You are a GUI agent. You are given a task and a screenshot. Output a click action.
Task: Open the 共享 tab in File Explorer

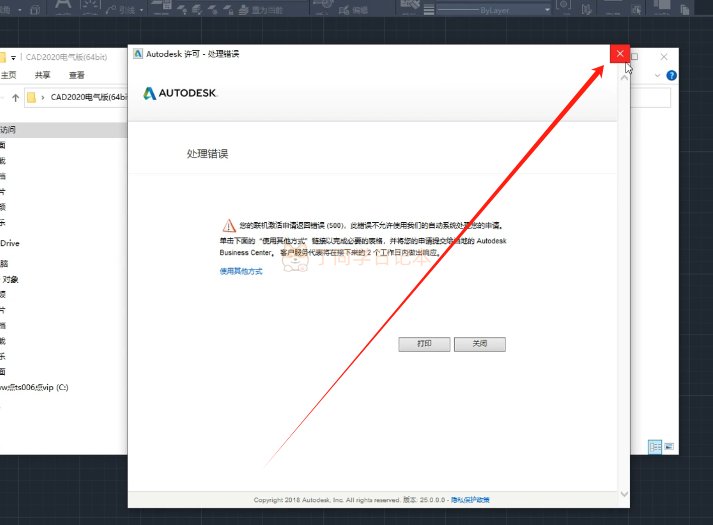42,75
